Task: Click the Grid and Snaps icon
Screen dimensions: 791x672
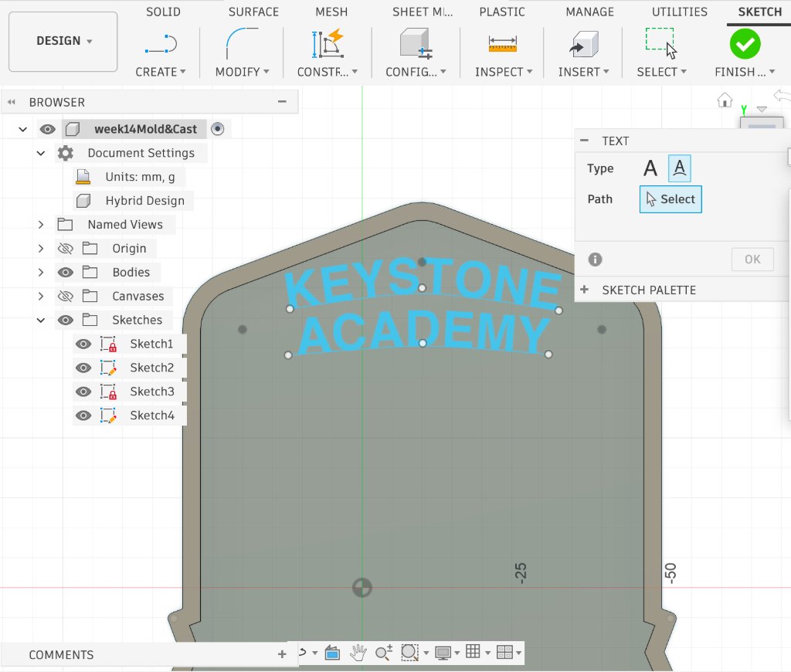Action: pos(473,651)
